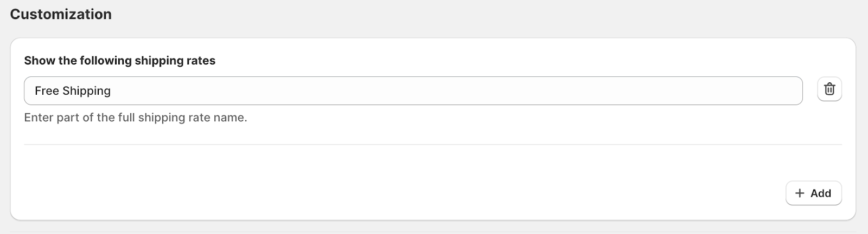Click the 'Free Shipping' text value
The image size is (868, 234).
73,91
